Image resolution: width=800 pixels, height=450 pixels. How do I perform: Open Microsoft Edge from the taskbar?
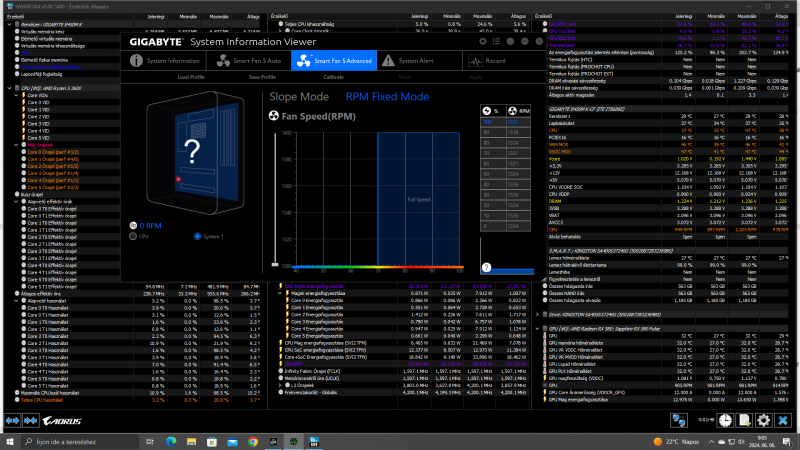(x=171, y=441)
